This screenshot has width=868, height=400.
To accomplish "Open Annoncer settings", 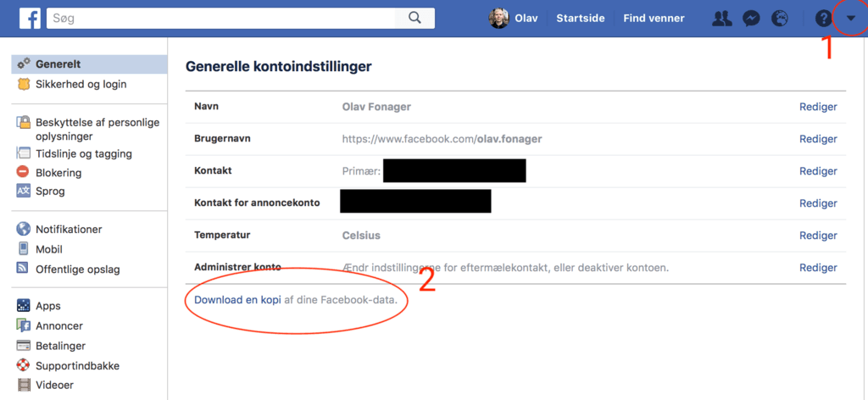I will [x=59, y=326].
